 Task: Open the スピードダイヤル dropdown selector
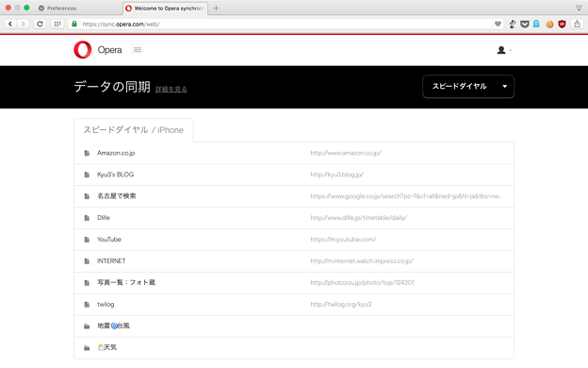click(x=468, y=87)
